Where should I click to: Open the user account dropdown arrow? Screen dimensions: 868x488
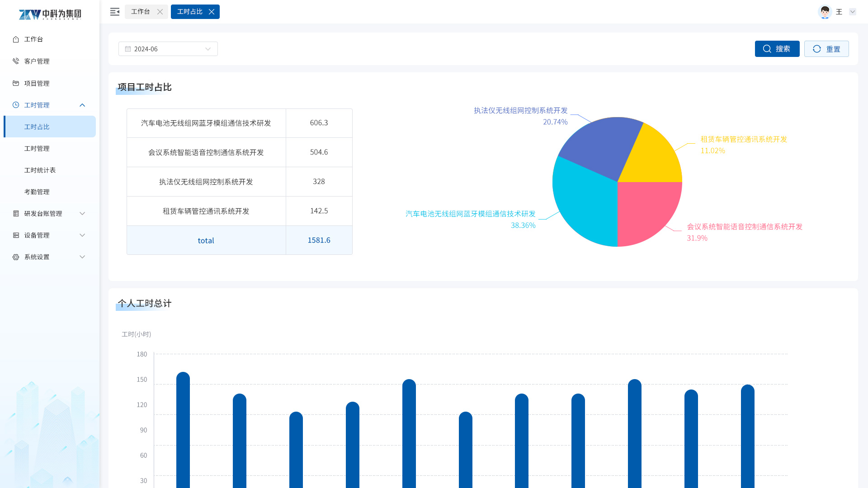tap(852, 12)
